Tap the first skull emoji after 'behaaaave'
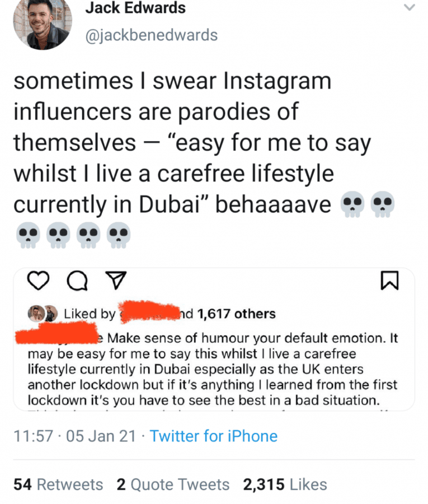The width and height of the screenshot is (428, 504). tap(352, 204)
